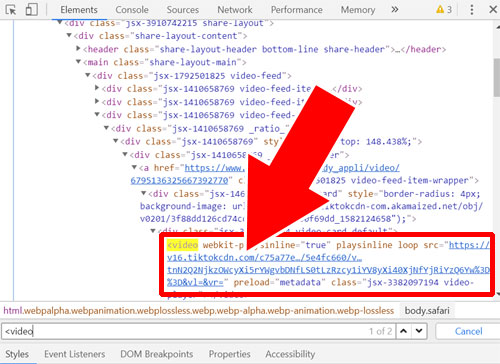The height and width of the screenshot is (364, 500).
Task: Click the 6795136325667392770 href link
Action: pyautogui.click(x=179, y=180)
